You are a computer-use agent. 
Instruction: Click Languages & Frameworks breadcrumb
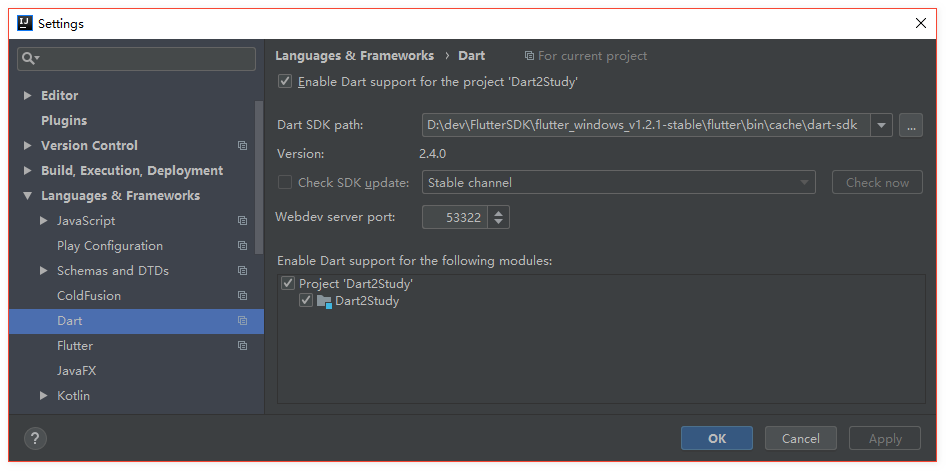[355, 55]
